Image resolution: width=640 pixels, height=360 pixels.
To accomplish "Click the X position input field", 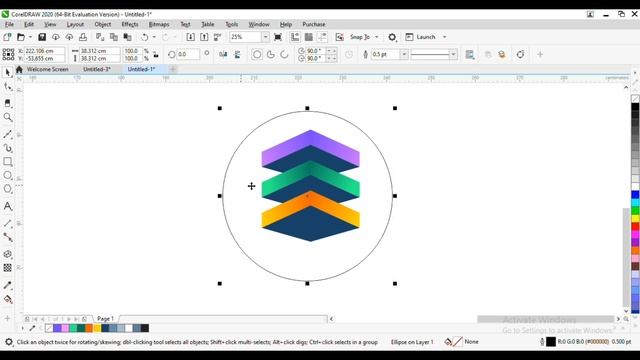I will [x=44, y=51].
